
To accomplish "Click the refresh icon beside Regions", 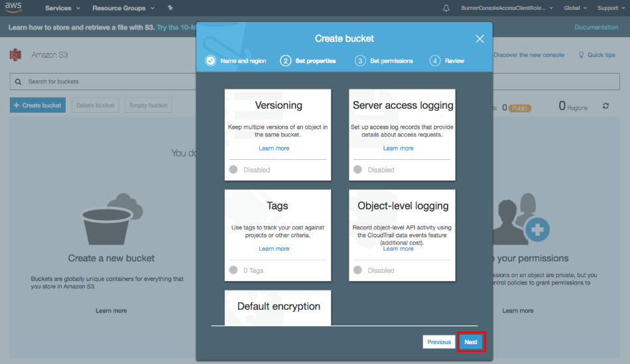I will pyautogui.click(x=606, y=105).
